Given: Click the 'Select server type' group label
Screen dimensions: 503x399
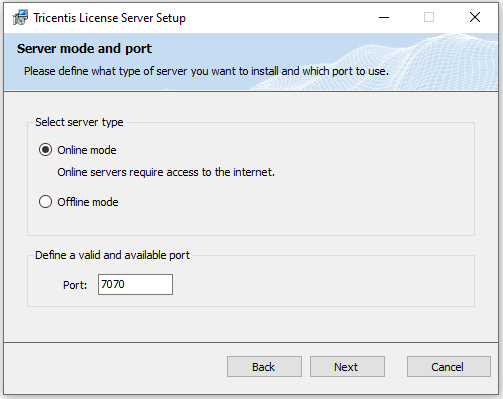Looking at the screenshot, I should click(79, 122).
